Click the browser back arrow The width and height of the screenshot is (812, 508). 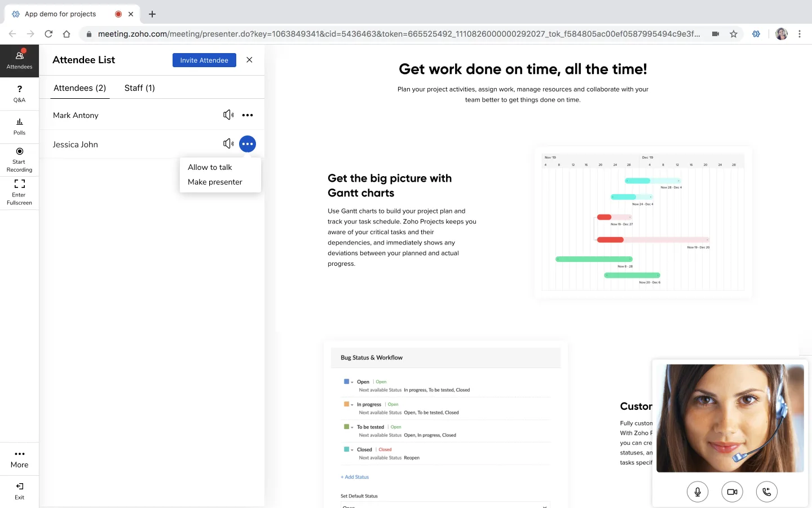tap(12, 34)
